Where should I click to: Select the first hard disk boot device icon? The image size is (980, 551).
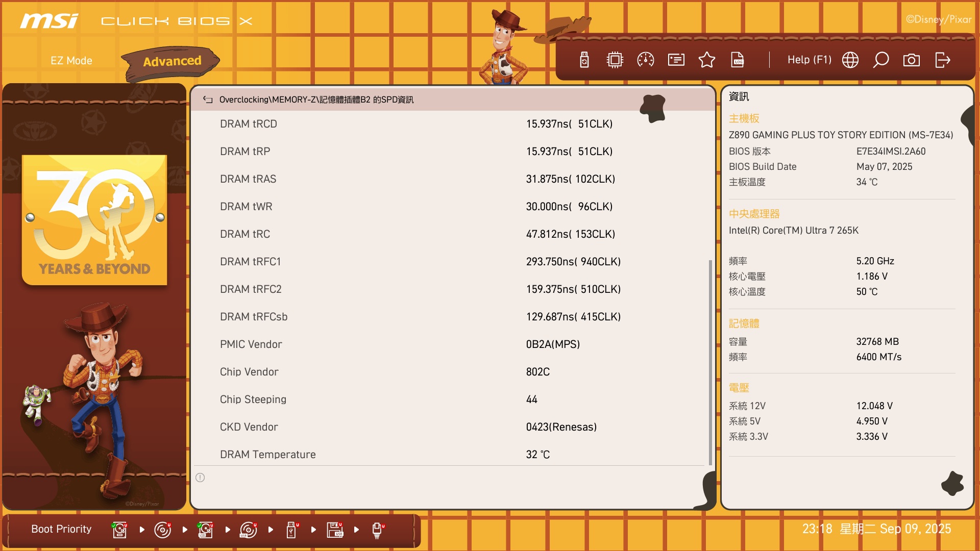coord(120,530)
